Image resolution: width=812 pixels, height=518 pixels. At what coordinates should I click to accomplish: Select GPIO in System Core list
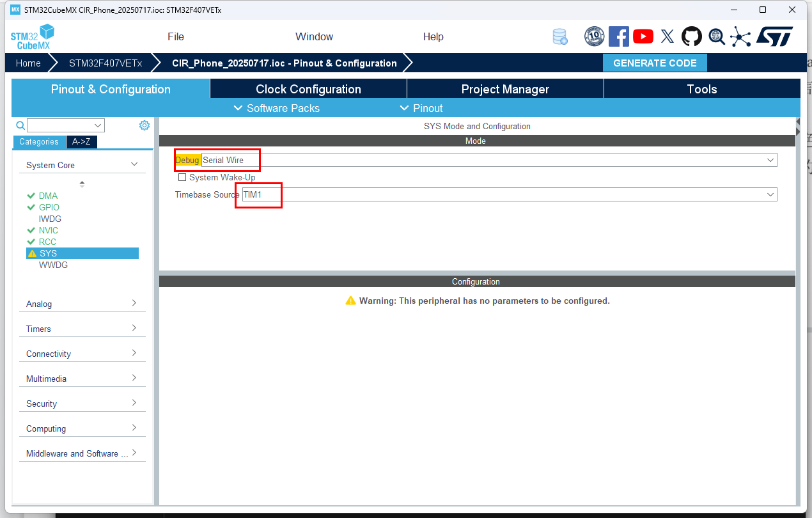[49, 207]
